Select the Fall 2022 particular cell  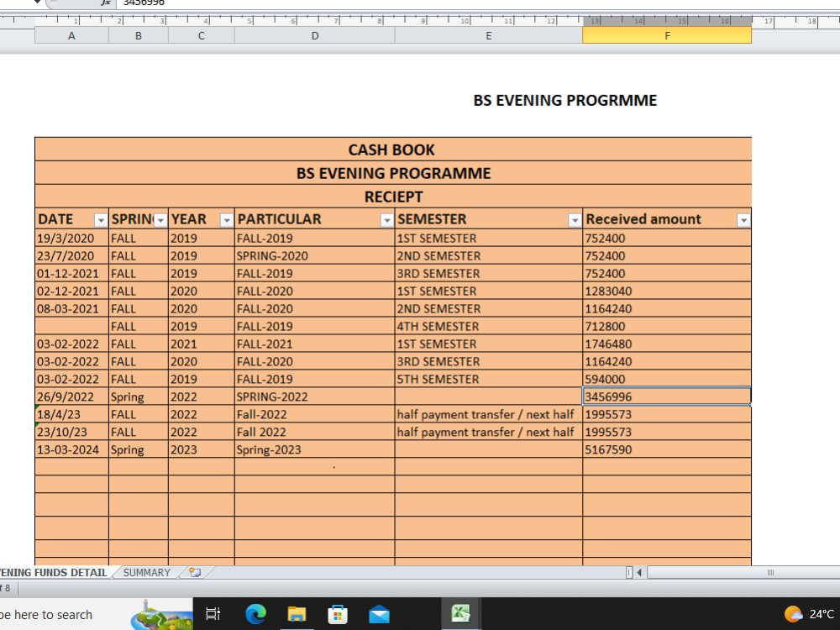(x=315, y=432)
